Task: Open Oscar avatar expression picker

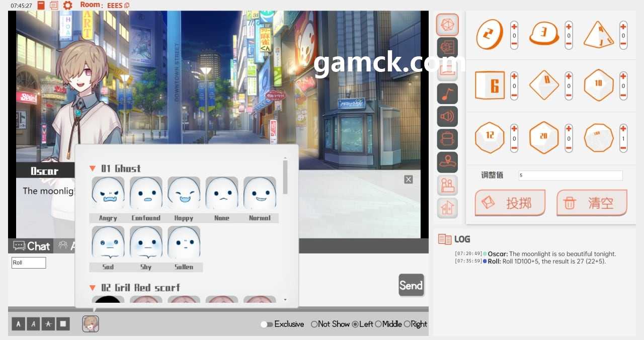Action: tap(91, 323)
